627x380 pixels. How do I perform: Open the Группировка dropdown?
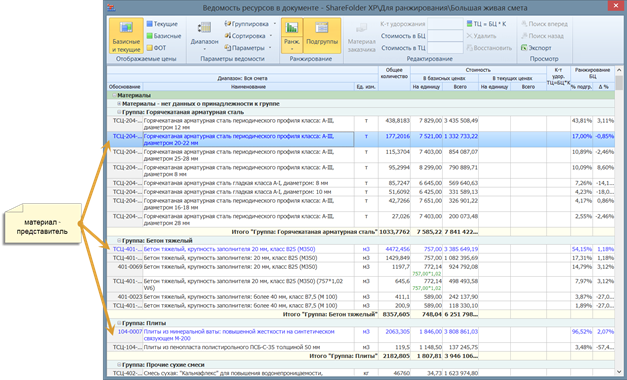click(250, 24)
